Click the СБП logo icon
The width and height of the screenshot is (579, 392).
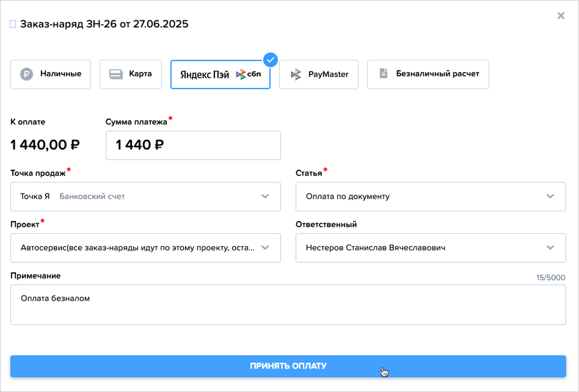249,74
